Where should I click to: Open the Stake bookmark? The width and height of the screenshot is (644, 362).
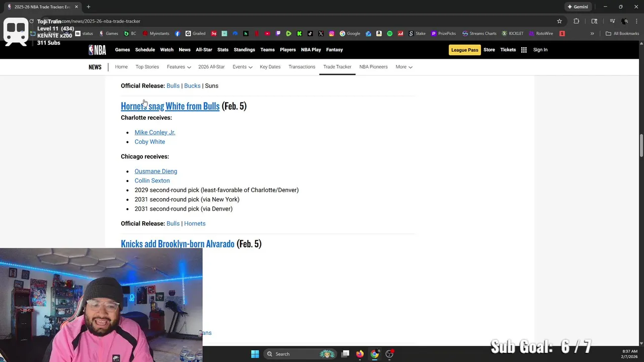pos(417,34)
